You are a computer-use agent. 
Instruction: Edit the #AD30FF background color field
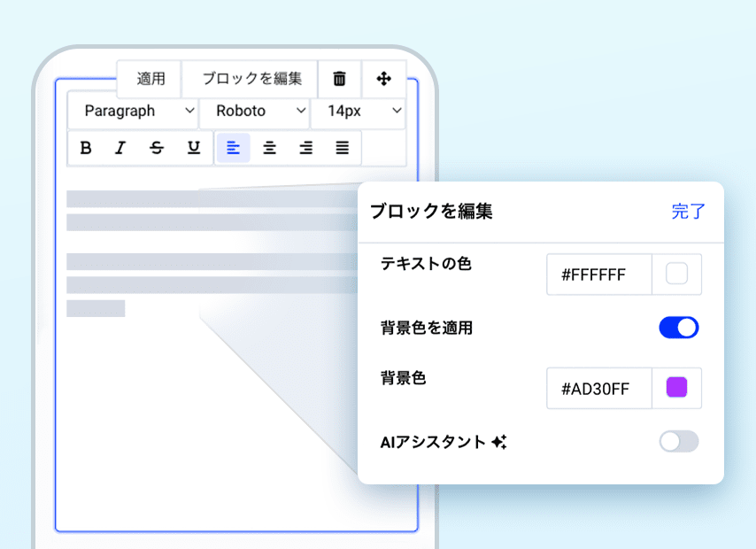599,389
